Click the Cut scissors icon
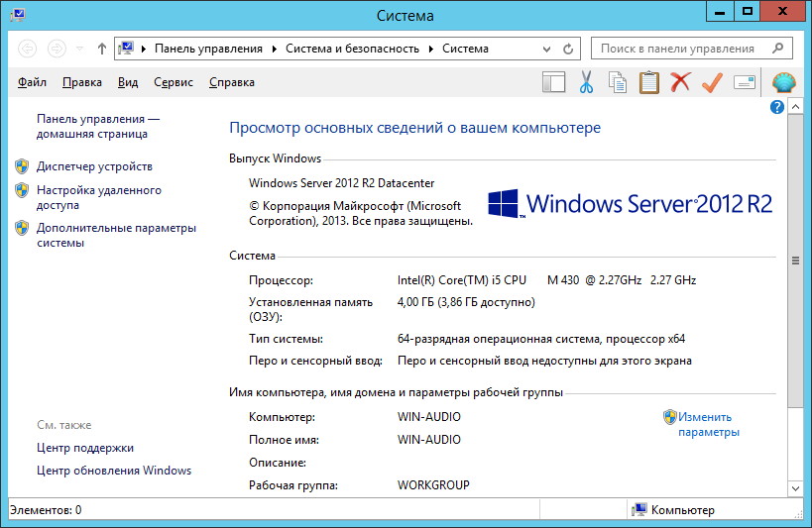This screenshot has height=528, width=812. pos(586,82)
